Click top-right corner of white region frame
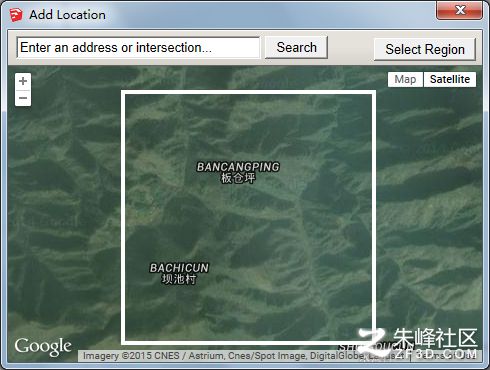 [374, 92]
